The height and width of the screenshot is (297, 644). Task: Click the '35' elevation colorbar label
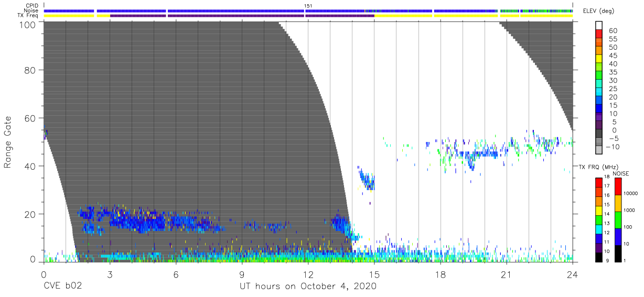pos(613,72)
